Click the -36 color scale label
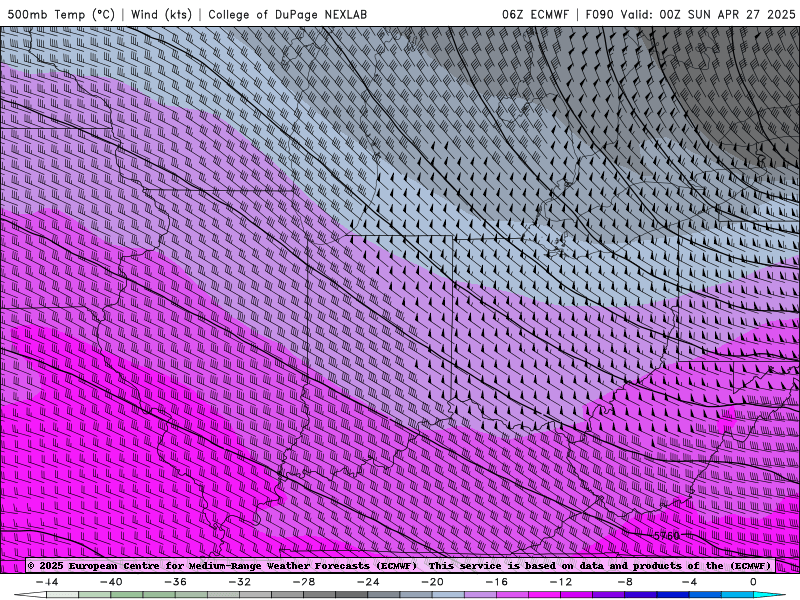This screenshot has width=800, height=600. click(176, 582)
